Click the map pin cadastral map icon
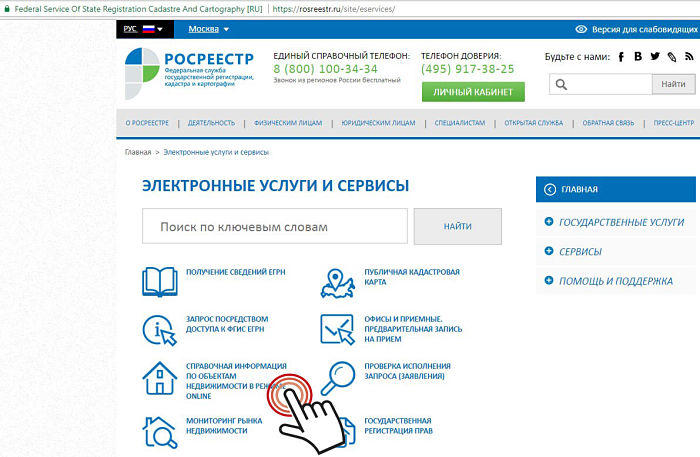The image size is (700, 457). click(338, 283)
